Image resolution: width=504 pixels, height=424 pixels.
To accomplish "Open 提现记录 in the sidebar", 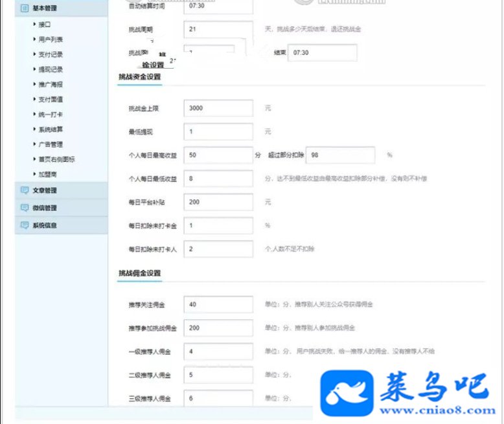I will click(51, 69).
